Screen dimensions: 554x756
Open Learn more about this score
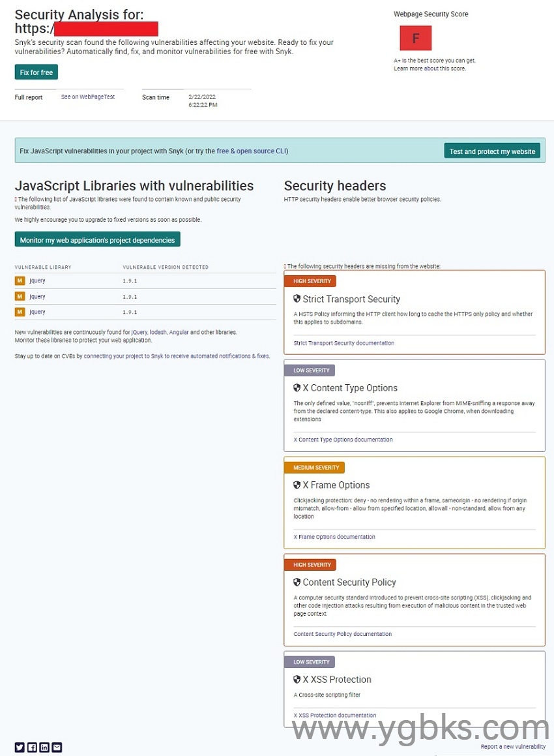[x=430, y=68]
